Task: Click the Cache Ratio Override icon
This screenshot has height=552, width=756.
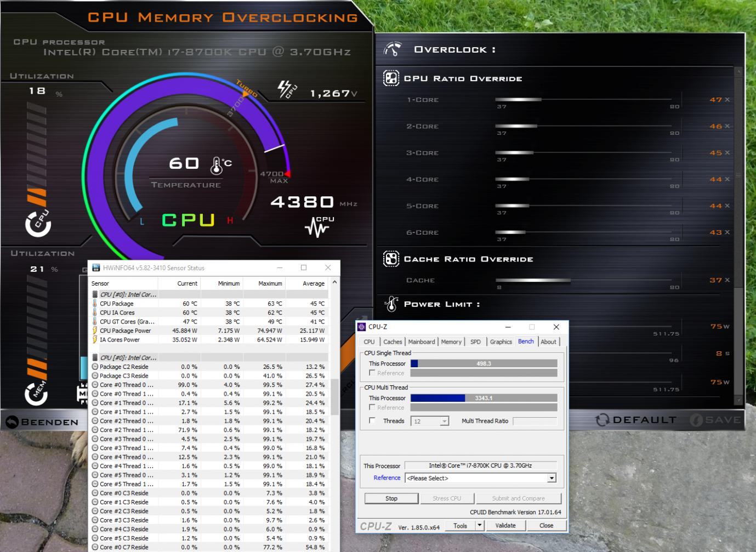Action: [x=391, y=259]
